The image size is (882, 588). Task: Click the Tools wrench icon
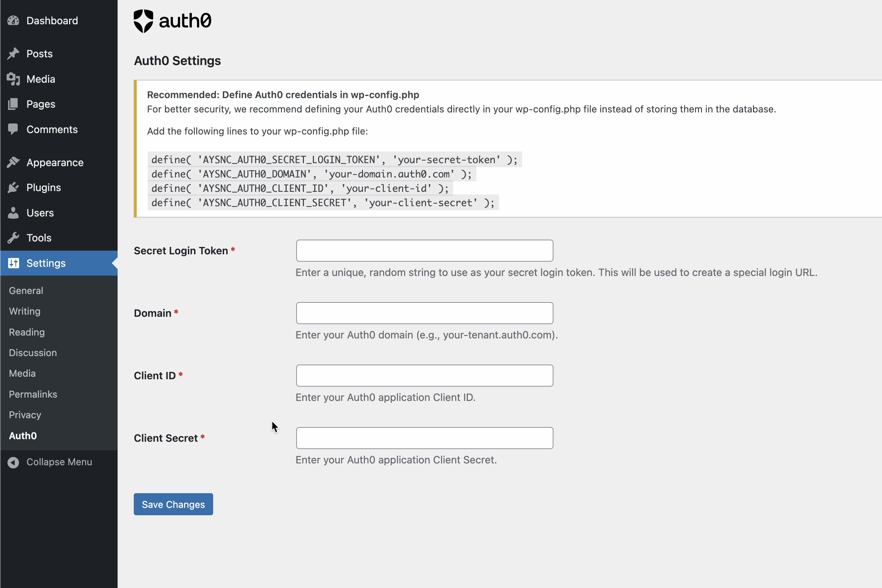click(13, 238)
